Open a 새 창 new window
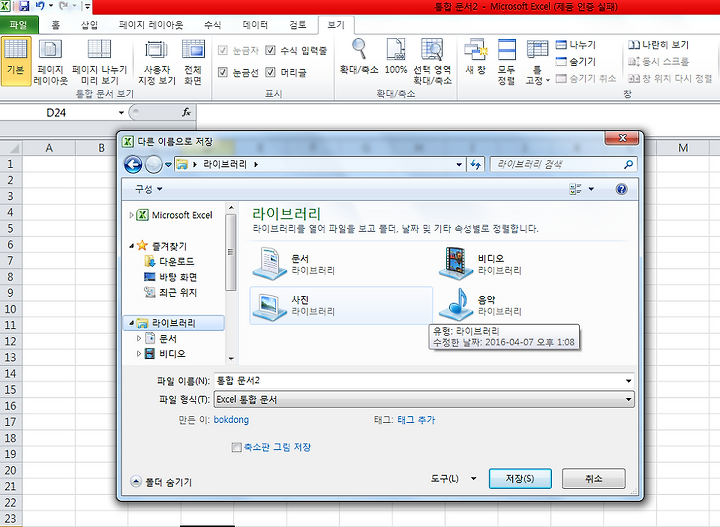720x527 pixels. [475, 56]
